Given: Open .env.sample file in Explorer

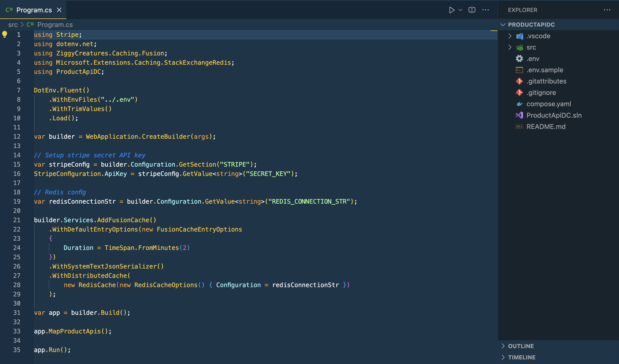Looking at the screenshot, I should [x=545, y=70].
